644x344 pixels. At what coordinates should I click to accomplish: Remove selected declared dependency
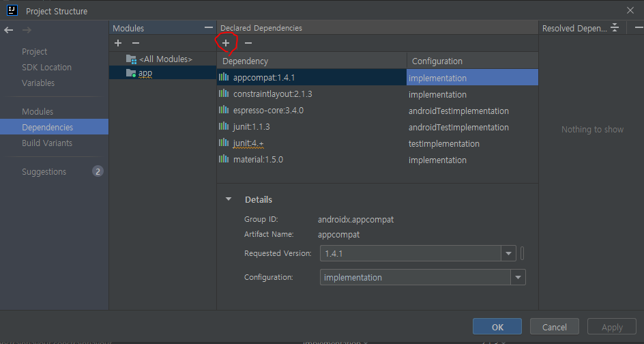pos(248,43)
